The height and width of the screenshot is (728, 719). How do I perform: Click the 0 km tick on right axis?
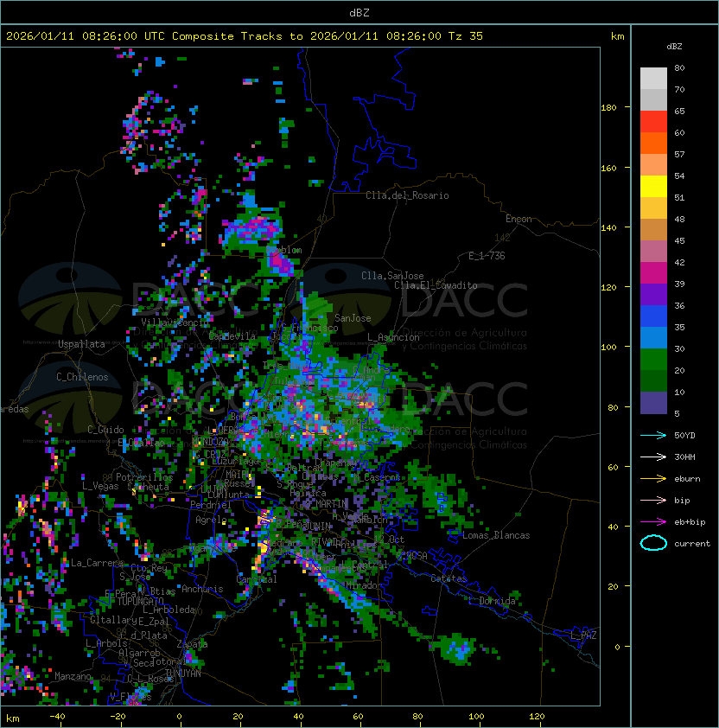pos(617,647)
